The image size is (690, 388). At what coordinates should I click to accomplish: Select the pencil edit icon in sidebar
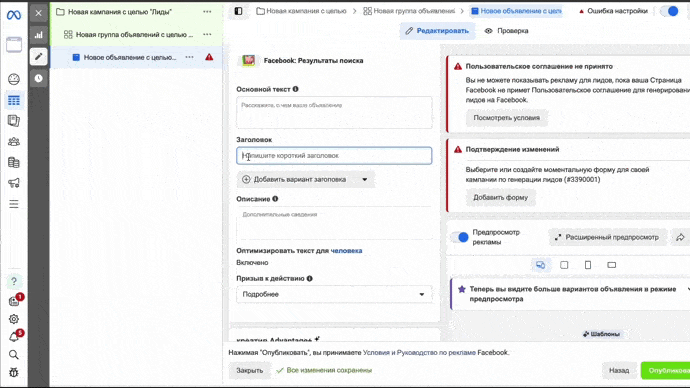(x=39, y=56)
